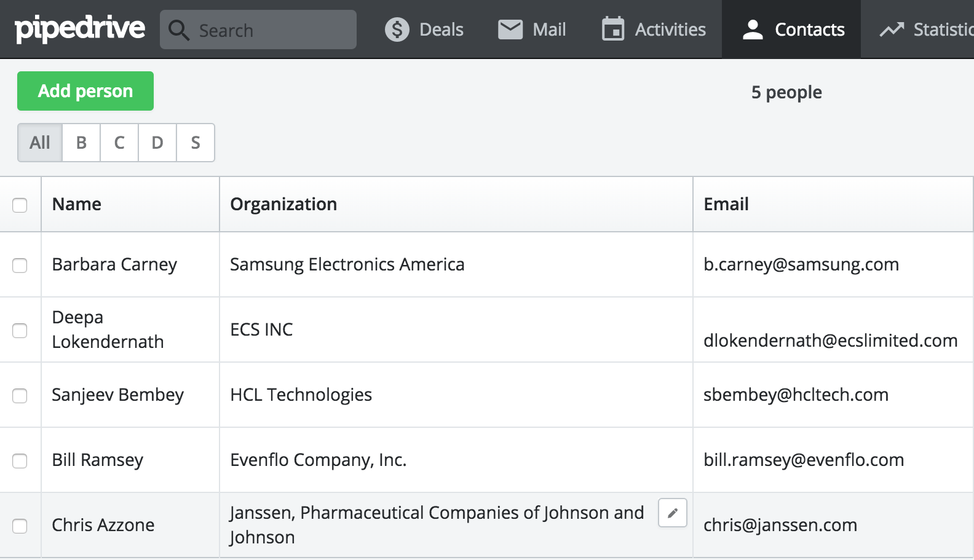Open Deepa Lokendernath's contact
This screenshot has height=560, width=974.
108,329
